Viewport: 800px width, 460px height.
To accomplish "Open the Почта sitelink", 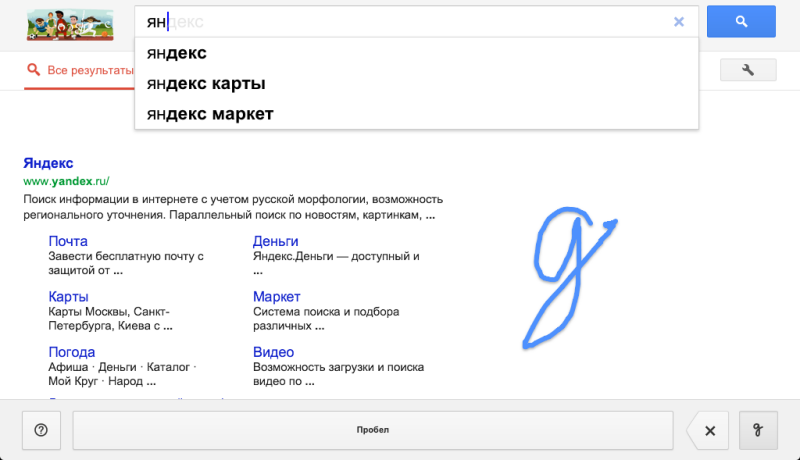I will tap(68, 241).
